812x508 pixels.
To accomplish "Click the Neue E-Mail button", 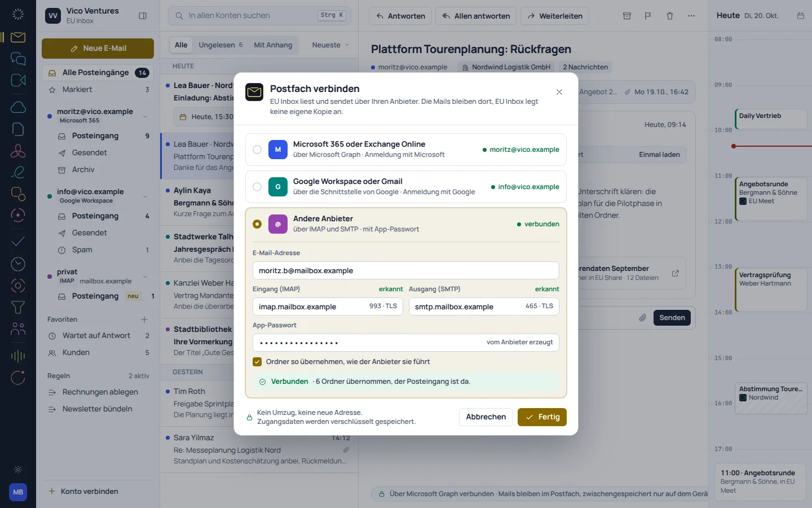I will pos(98,49).
